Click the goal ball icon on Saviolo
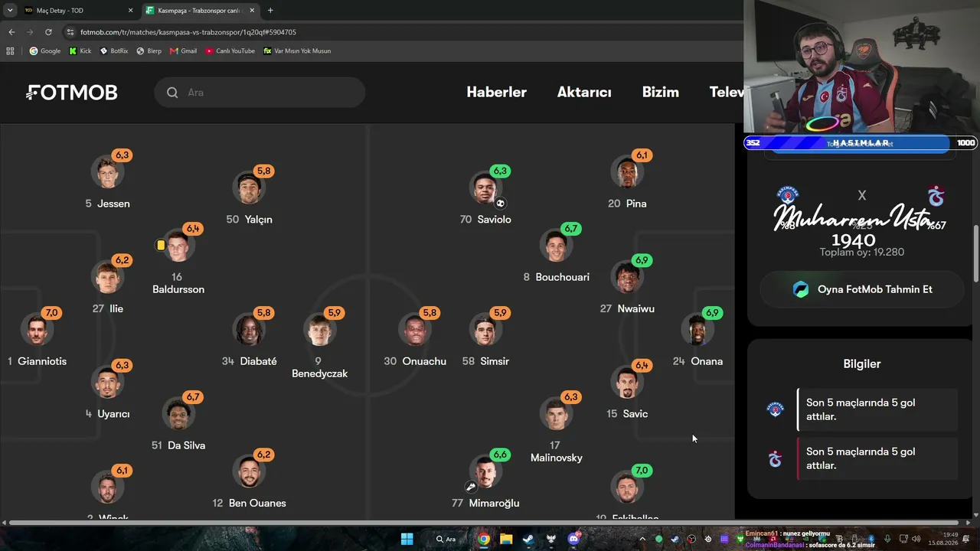 500,204
